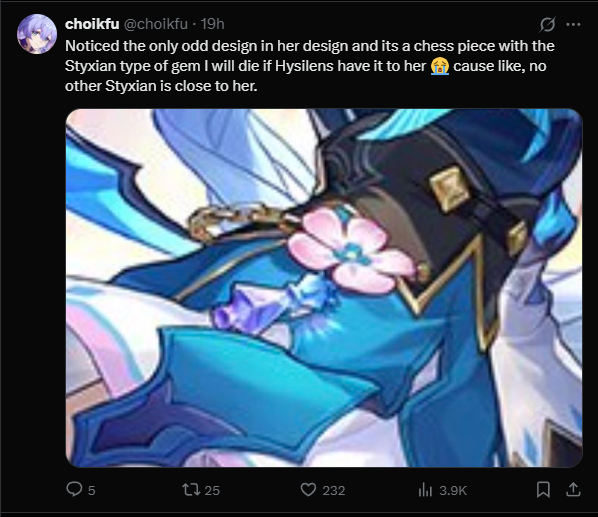Viewport: 598px width, 517px height.
Task: Open view analytics bar chart icon
Action: [x=425, y=490]
